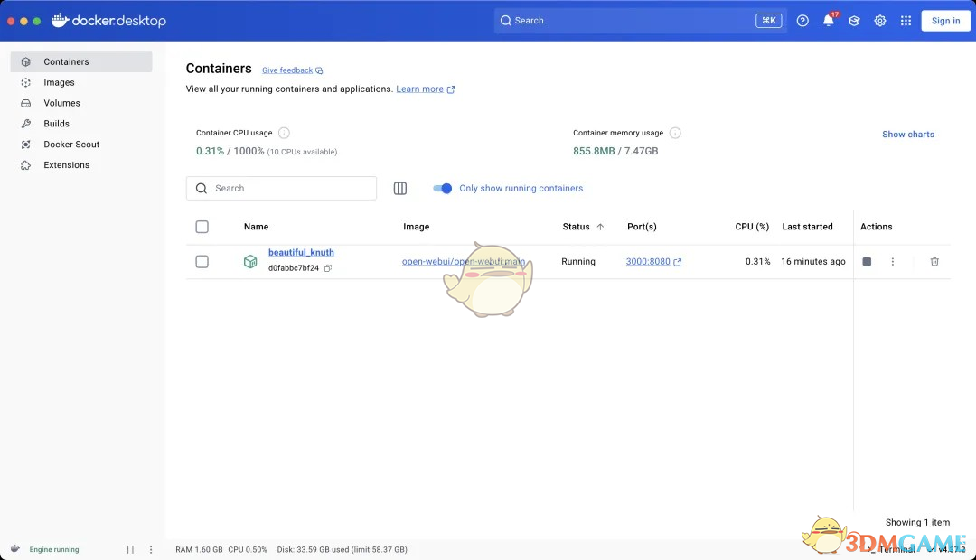The width and height of the screenshot is (976, 560).
Task: Open port 3000:8080 link
Action: [x=649, y=261]
